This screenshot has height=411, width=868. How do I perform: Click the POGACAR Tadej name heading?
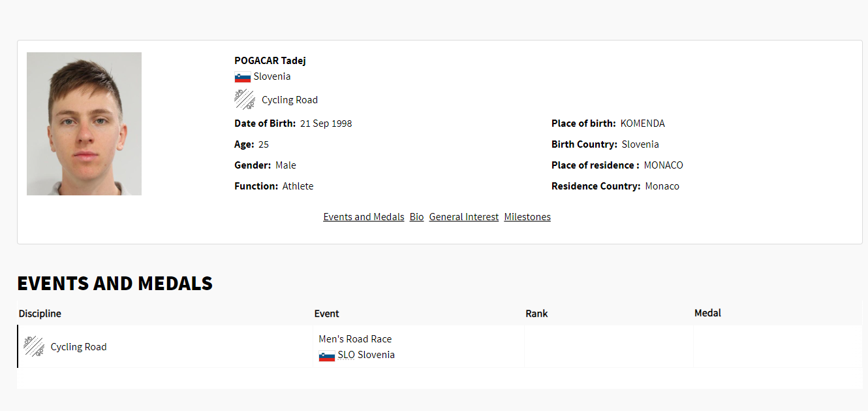(270, 61)
